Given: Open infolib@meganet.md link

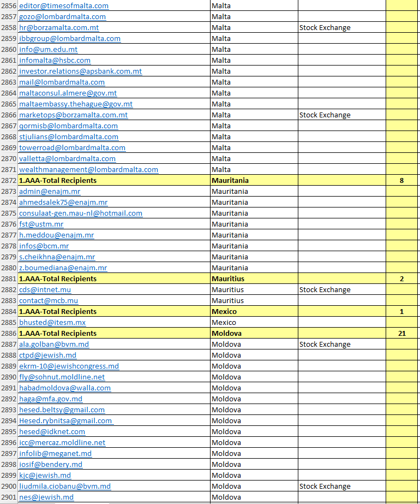Looking at the screenshot, I should [x=56, y=454].
